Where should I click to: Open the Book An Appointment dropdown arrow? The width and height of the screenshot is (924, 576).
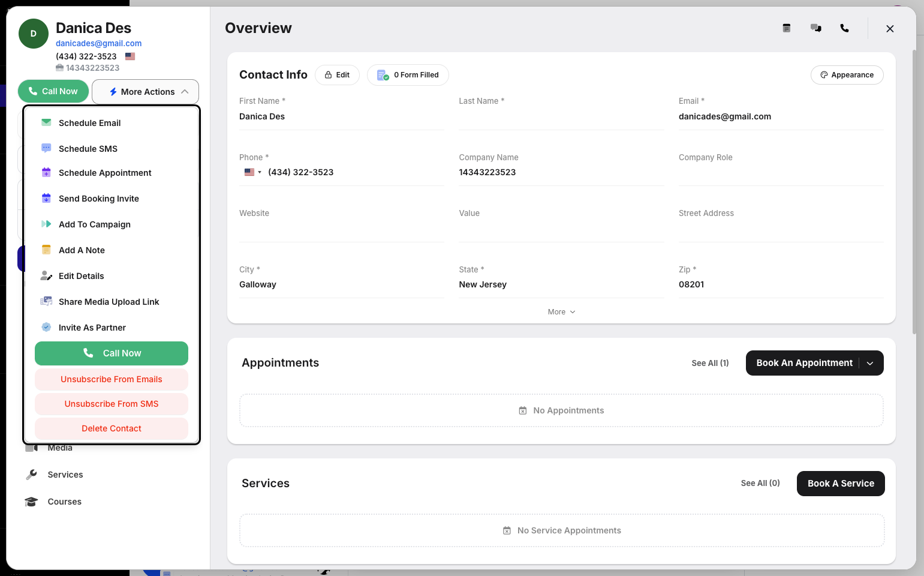[870, 363]
